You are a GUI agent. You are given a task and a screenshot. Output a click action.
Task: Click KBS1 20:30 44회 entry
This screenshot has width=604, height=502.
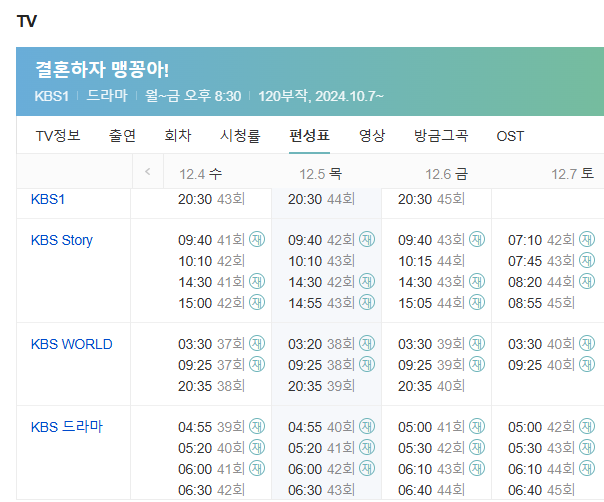pos(321,199)
